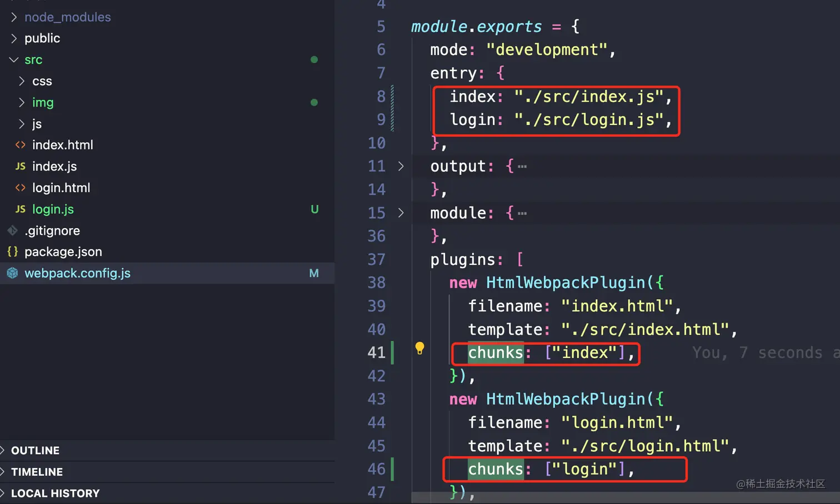The width and height of the screenshot is (840, 504).
Task: Click the JS icon beside login.js
Action: pos(21,209)
